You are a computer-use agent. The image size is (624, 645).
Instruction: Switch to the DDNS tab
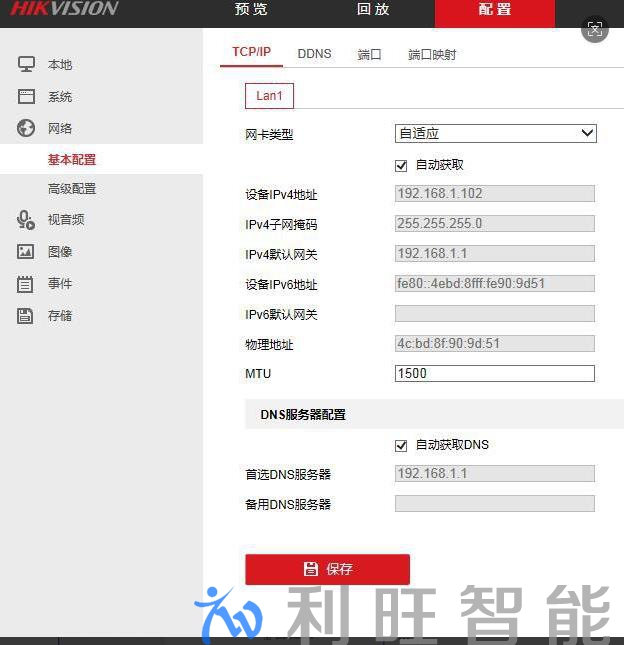coord(314,54)
